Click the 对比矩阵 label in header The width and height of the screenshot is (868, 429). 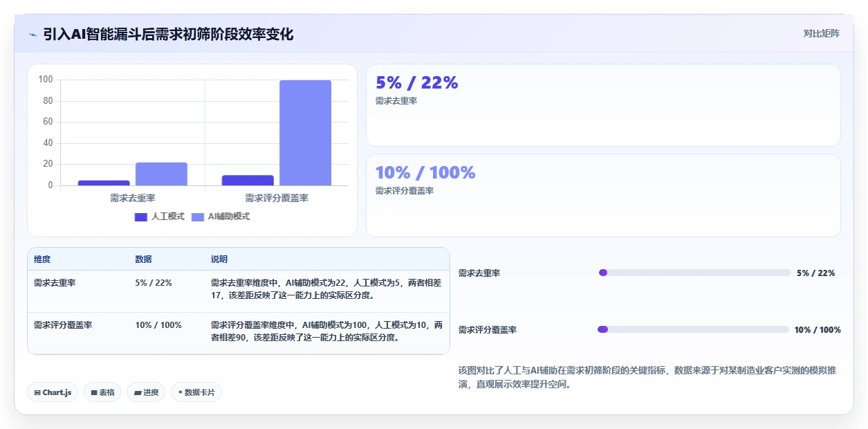coord(822,33)
